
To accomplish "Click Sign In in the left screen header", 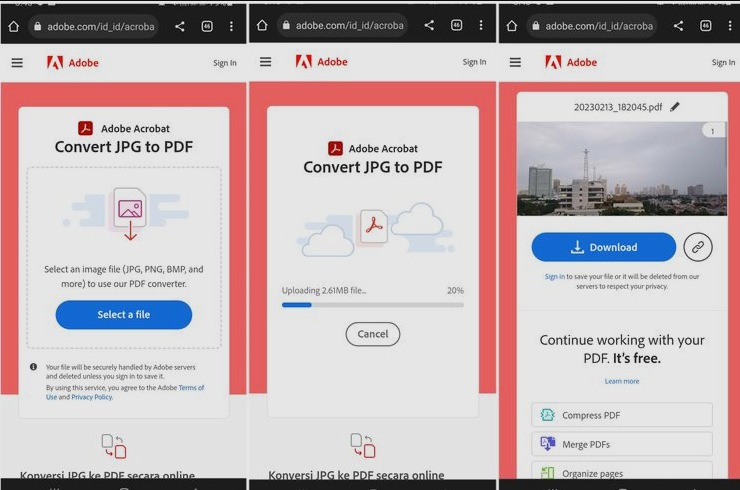I will pyautogui.click(x=225, y=63).
